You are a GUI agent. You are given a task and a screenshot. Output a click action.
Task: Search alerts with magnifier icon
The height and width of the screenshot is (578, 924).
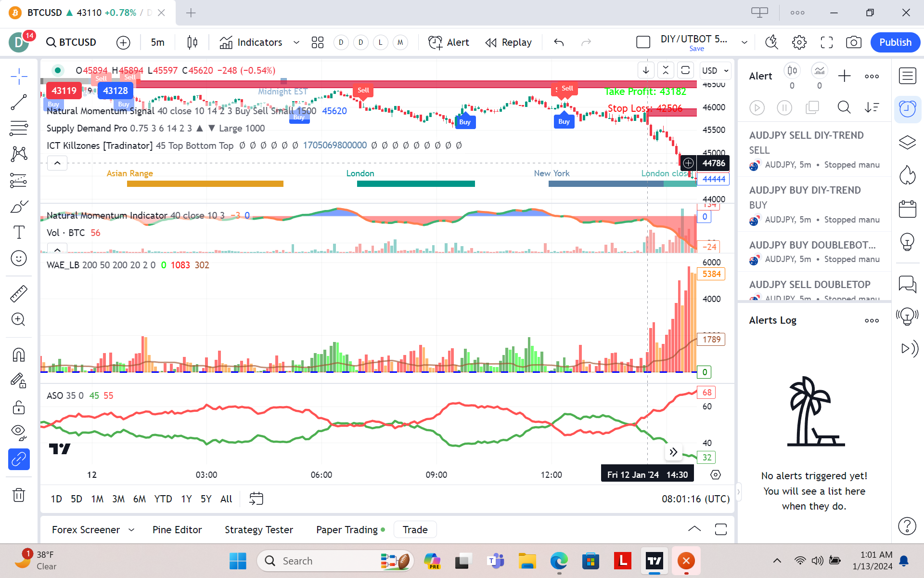click(x=844, y=107)
